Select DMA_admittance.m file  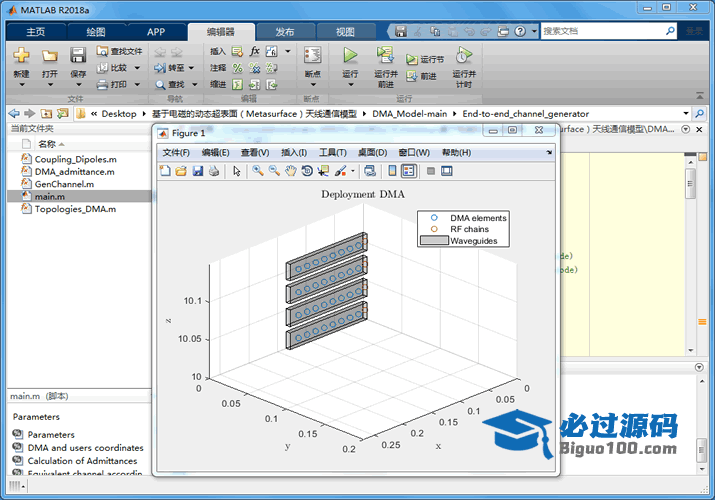75,172
